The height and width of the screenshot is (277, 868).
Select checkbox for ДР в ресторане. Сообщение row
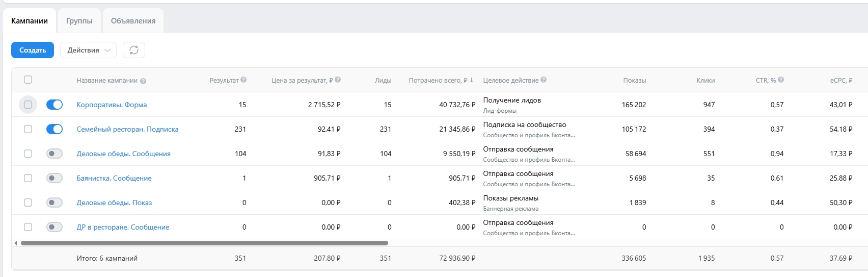(28, 227)
